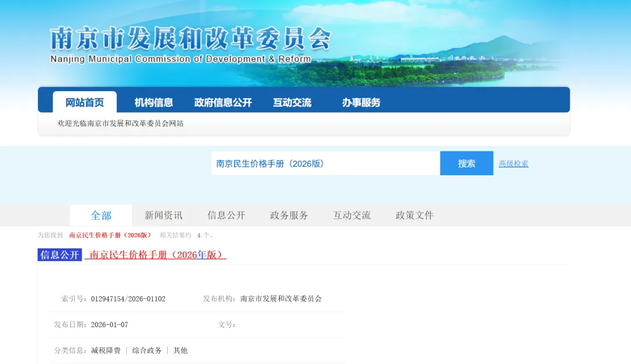Image resolution: width=631 pixels, height=364 pixels.
Task: Click the 信息公开 blue label badge
Action: coord(60,255)
